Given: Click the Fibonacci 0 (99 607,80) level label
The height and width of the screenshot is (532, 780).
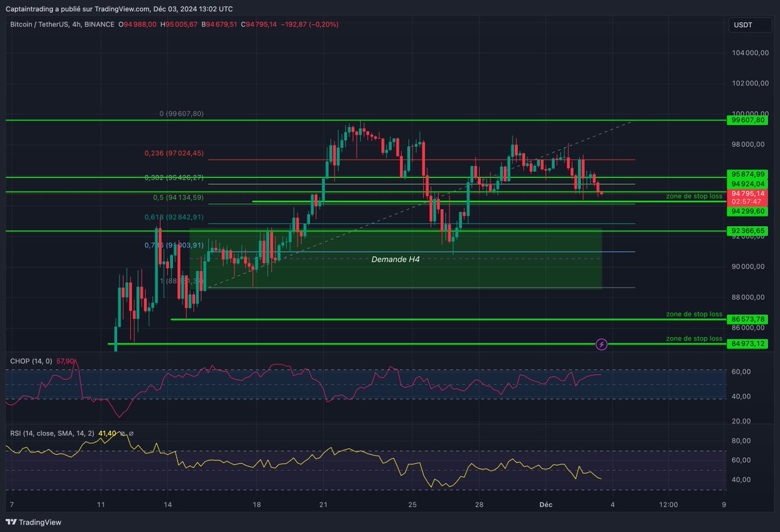Looking at the screenshot, I should click(x=181, y=114).
